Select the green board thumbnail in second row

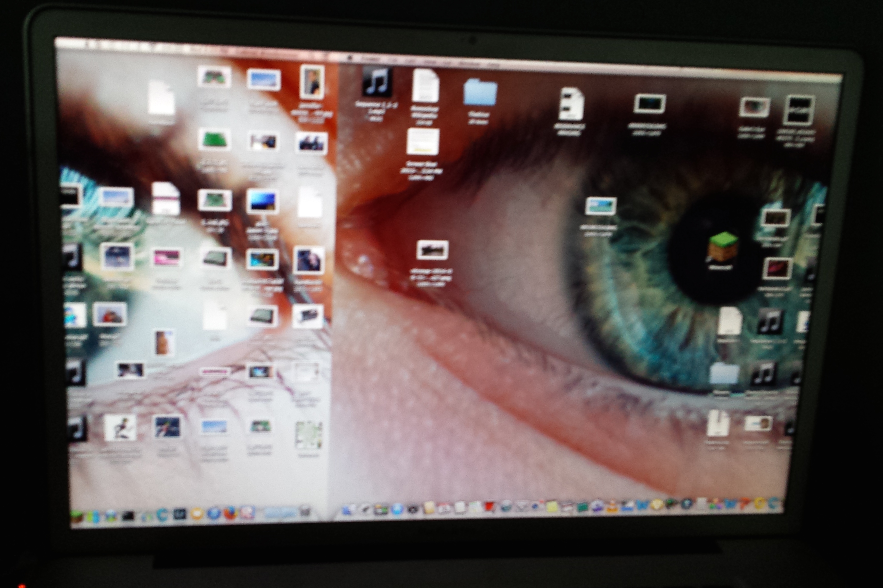(x=214, y=139)
